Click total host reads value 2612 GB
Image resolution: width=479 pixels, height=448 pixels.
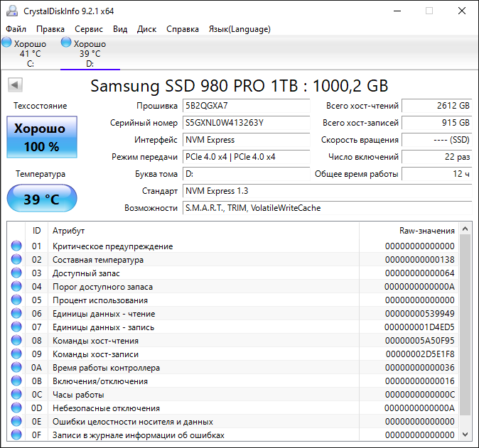tap(437, 106)
